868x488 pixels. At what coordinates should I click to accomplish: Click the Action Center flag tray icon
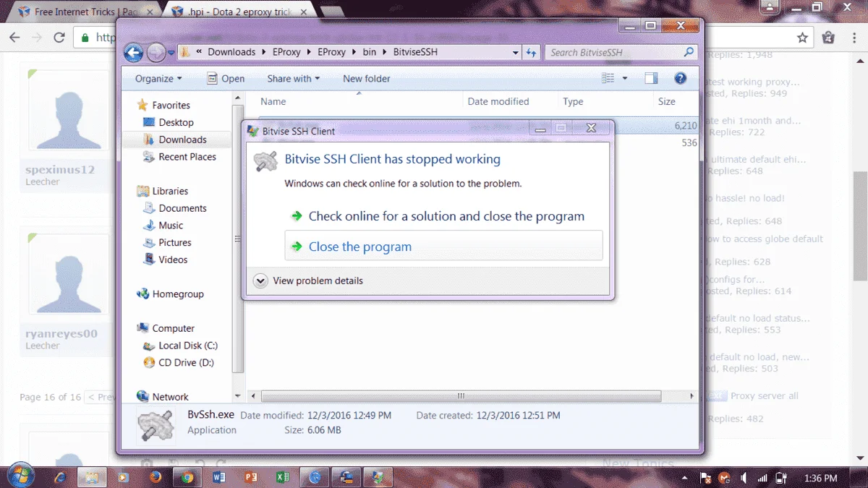pyautogui.click(x=706, y=478)
